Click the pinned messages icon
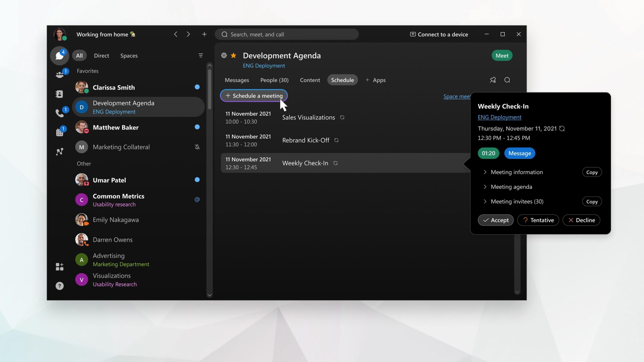Viewport: 644px width, 362px height. pyautogui.click(x=493, y=80)
